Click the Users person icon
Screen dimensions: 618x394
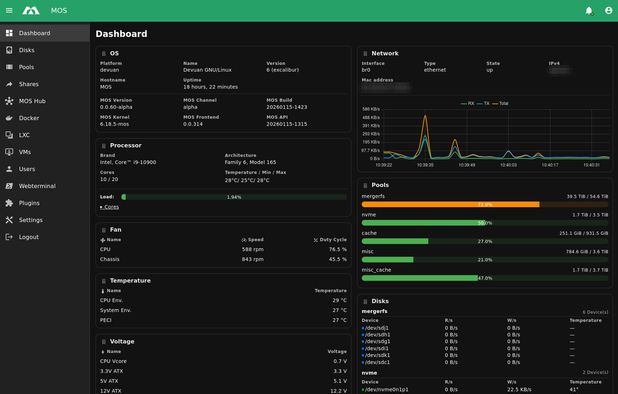(9, 169)
